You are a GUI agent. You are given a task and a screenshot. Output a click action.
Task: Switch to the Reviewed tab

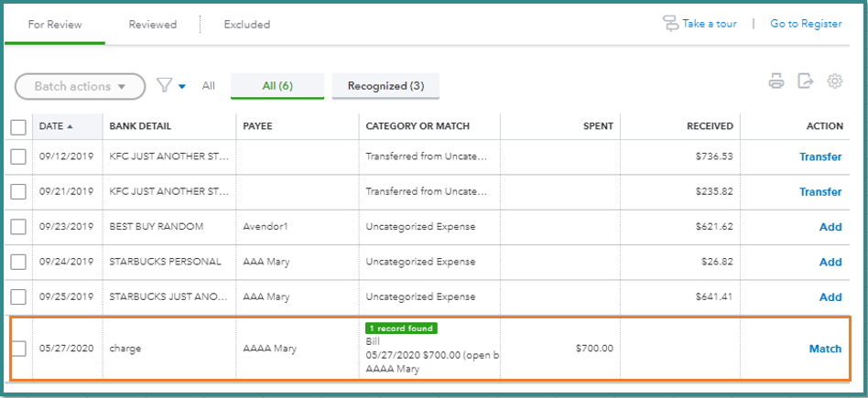tap(152, 25)
